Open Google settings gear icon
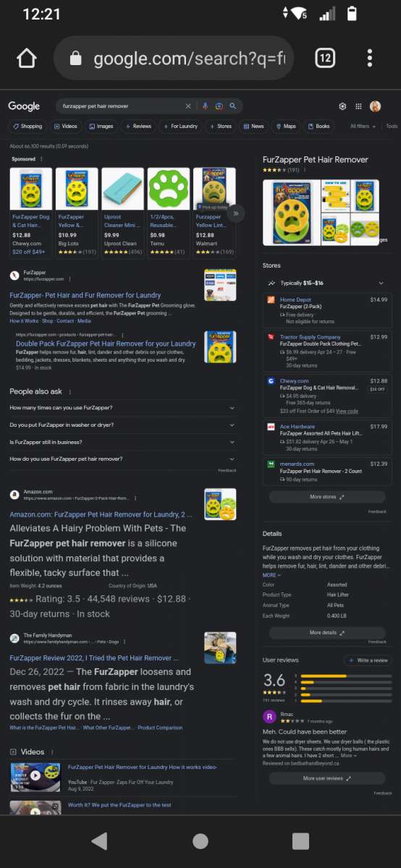401x868 pixels. (342, 106)
